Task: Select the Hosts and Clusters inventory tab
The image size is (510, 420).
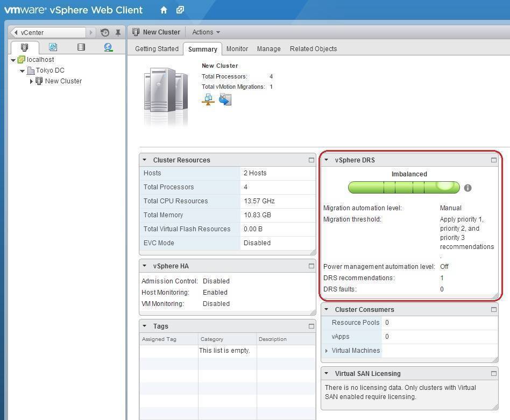Action: point(25,47)
